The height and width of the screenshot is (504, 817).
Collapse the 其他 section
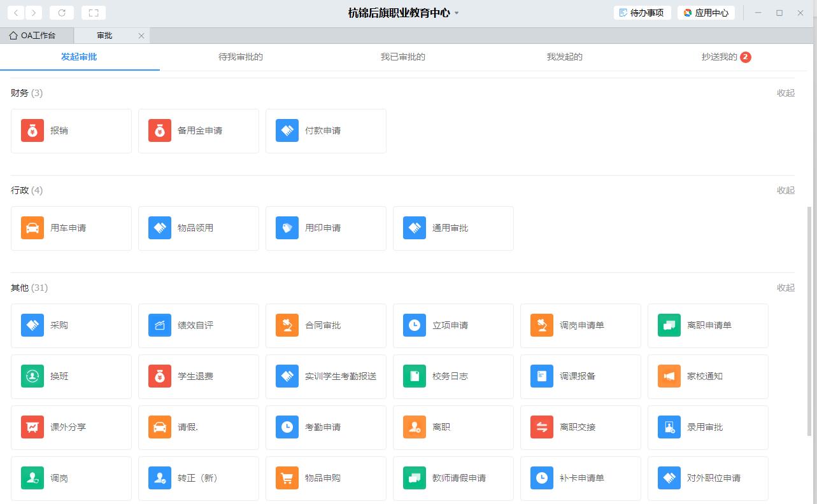(785, 288)
